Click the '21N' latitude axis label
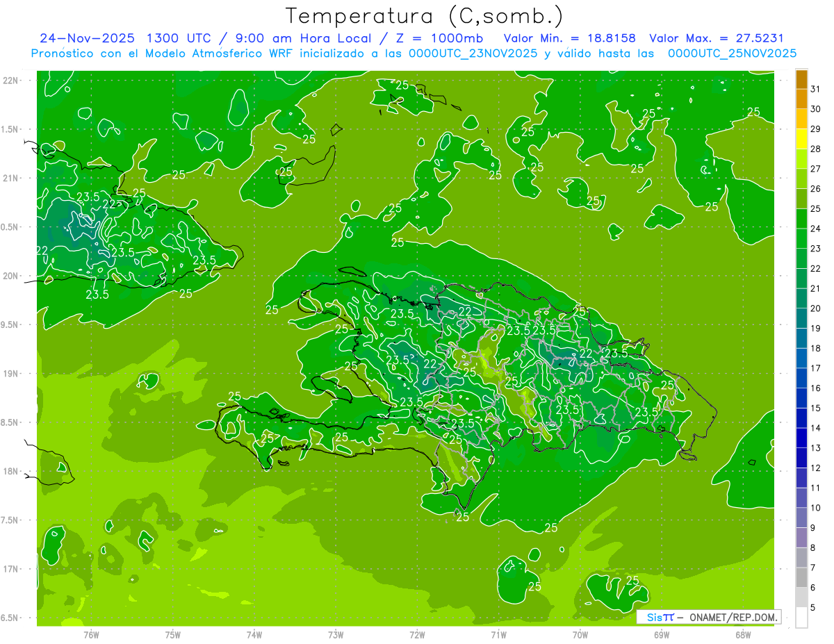Viewport: 834px width, 644px height. point(10,179)
